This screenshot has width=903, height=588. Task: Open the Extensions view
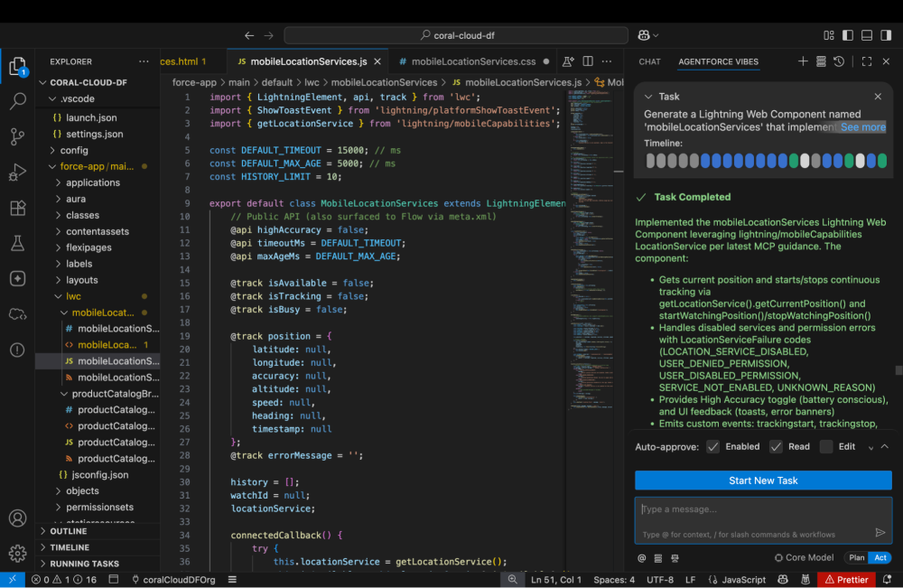click(x=17, y=208)
